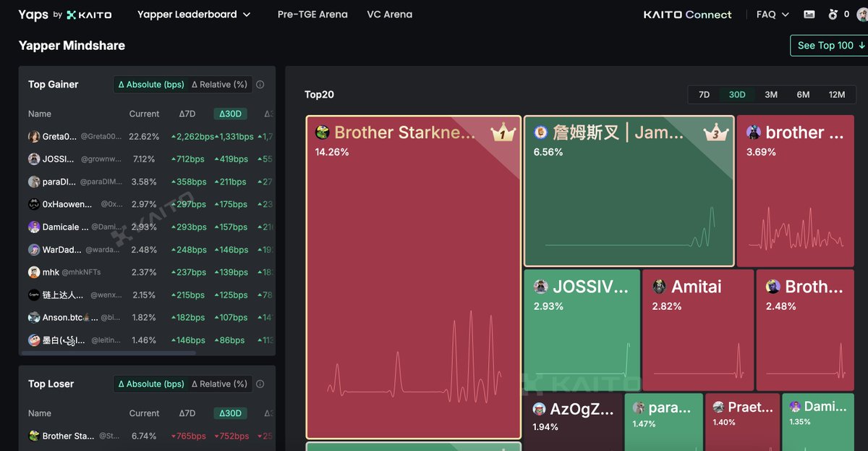Select Δ Relative (%) in Top Loser
Screen dimensions: 868x451
pos(219,384)
